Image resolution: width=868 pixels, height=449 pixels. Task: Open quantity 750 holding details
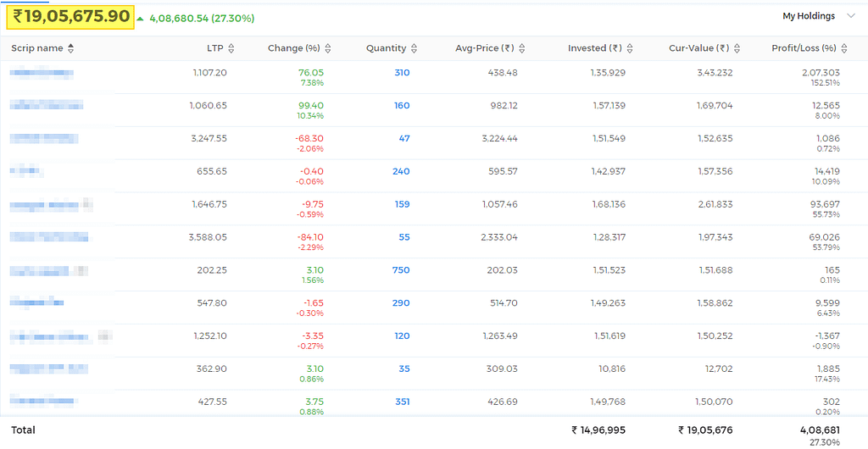pyautogui.click(x=401, y=270)
